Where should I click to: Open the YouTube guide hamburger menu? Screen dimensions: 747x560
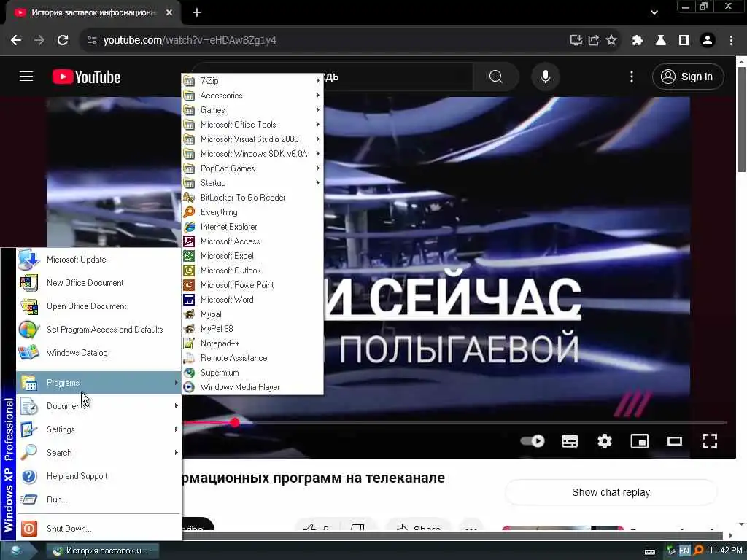26,77
